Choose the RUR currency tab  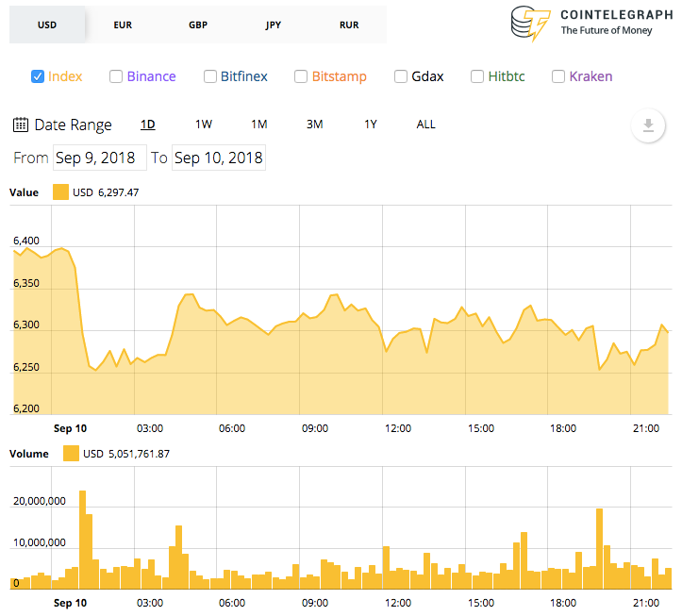pos(349,25)
